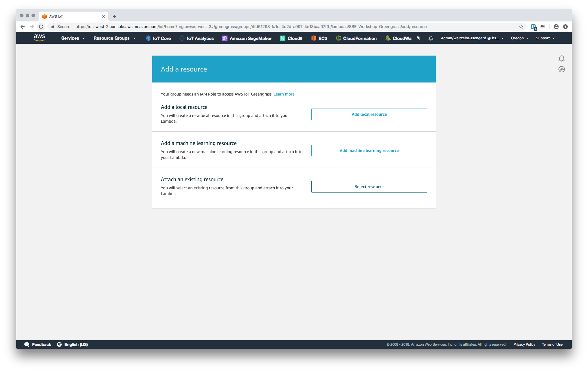Screen dimensions: 588x372
Task: Click the AWS logo home icon
Action: click(x=39, y=38)
